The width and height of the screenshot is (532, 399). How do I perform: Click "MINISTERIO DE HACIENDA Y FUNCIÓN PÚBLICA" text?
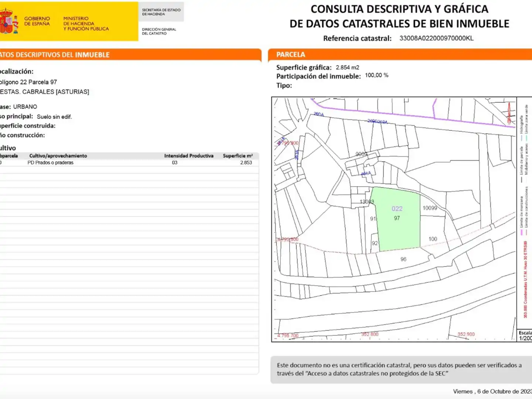(x=86, y=24)
